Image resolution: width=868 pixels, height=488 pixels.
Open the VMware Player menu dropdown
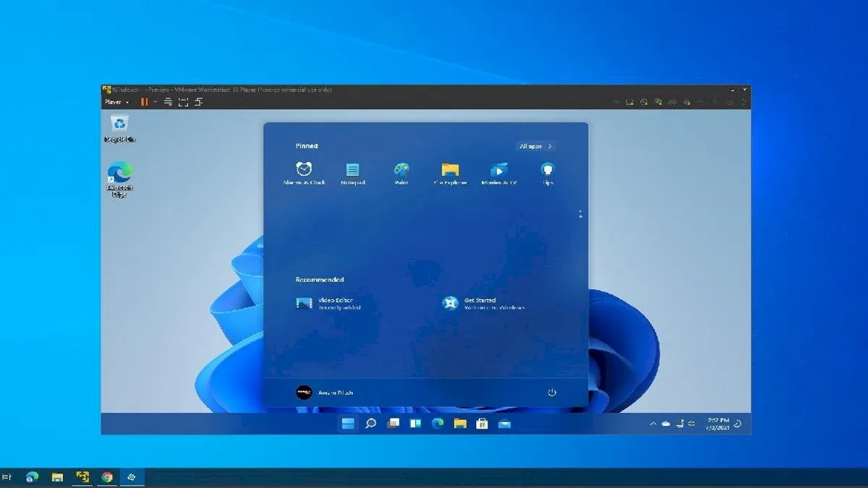116,102
